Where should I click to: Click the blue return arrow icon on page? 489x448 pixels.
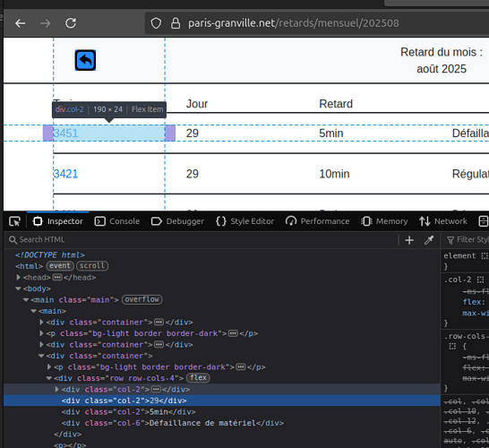[85, 60]
